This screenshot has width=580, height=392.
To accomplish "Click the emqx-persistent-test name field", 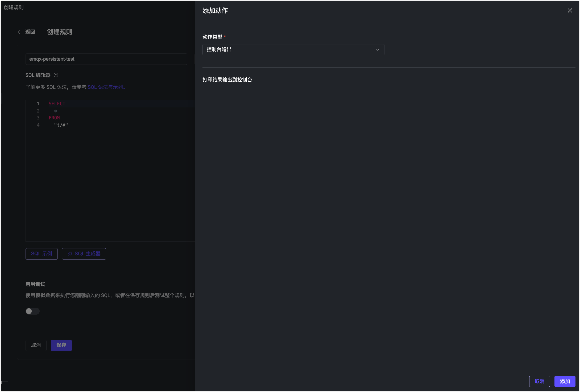I will [x=106, y=59].
